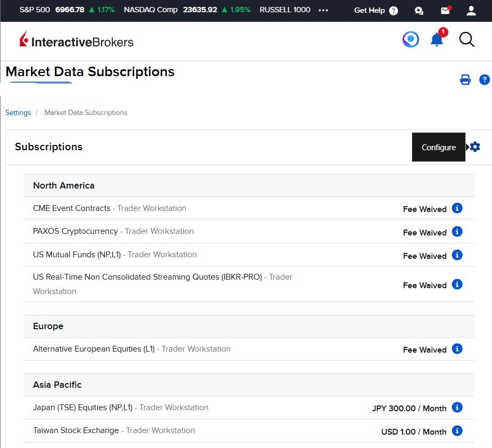Show info for Alternative European Equities (L1)
492x448 pixels.
[457, 348]
